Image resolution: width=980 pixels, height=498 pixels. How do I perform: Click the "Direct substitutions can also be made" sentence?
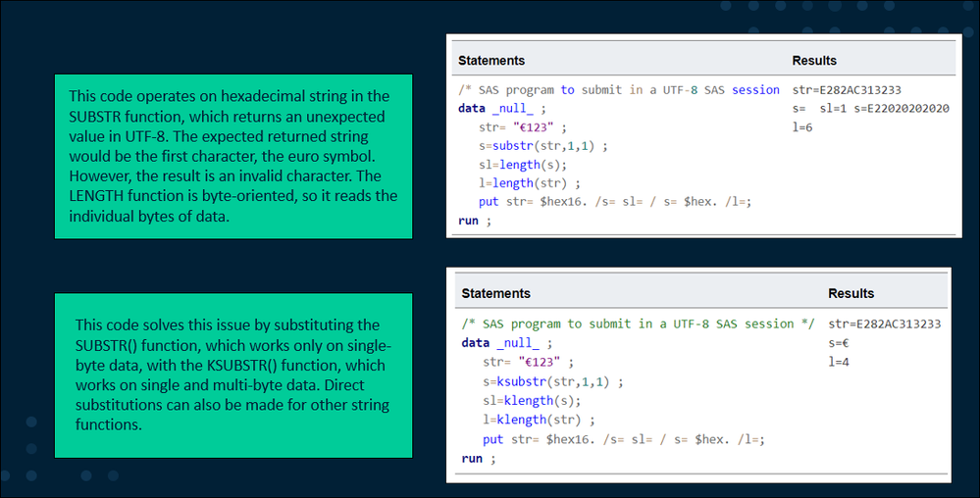(233, 406)
